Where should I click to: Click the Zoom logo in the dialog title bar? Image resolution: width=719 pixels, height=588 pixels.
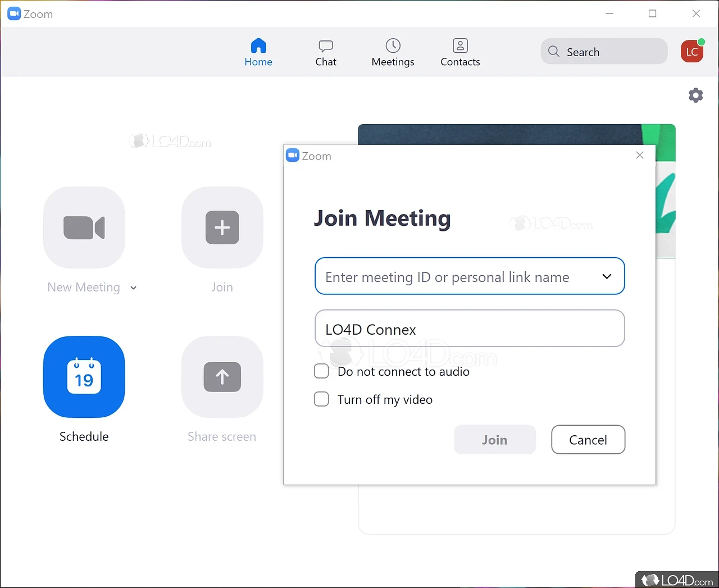tap(293, 156)
